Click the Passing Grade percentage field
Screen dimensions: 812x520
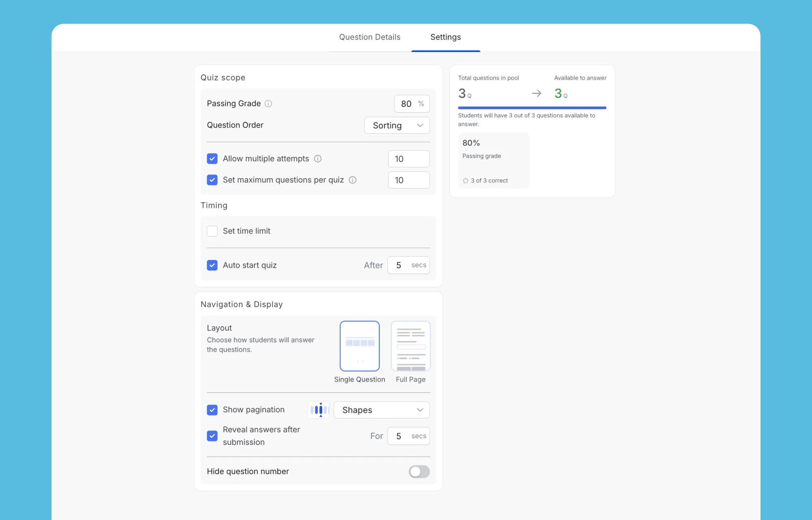pos(412,104)
